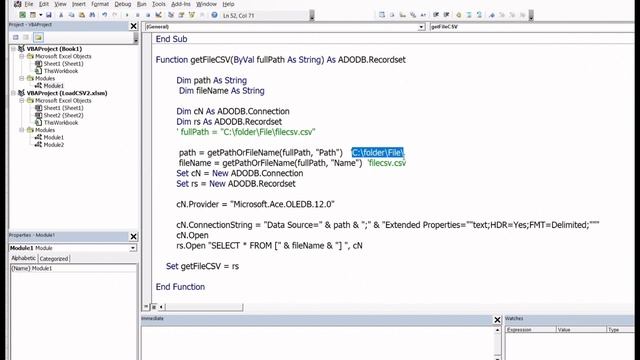Open Find with the binoculars icon
The width and height of the screenshot is (640, 360).
(92, 15)
